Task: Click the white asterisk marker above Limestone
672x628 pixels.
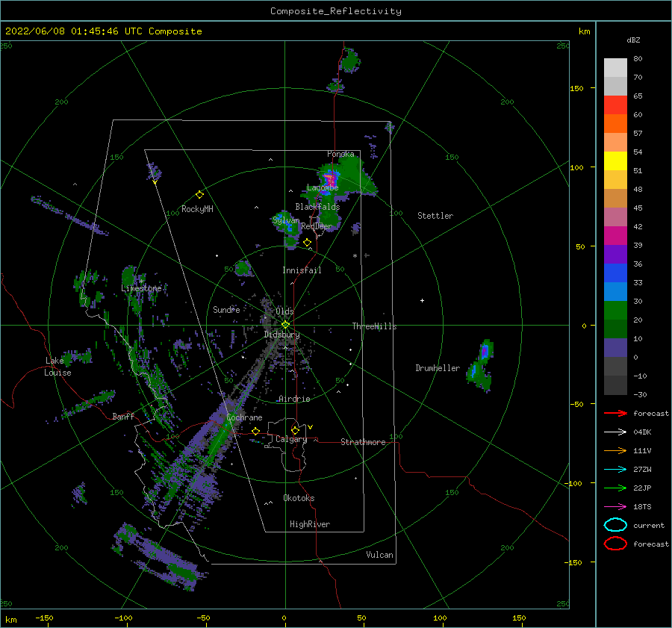Action: pyautogui.click(x=141, y=282)
